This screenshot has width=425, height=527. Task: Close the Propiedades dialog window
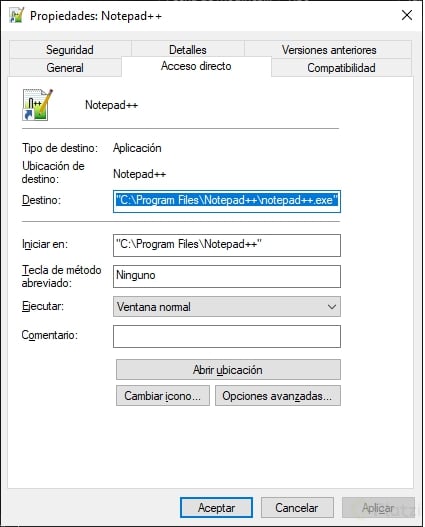click(x=407, y=15)
